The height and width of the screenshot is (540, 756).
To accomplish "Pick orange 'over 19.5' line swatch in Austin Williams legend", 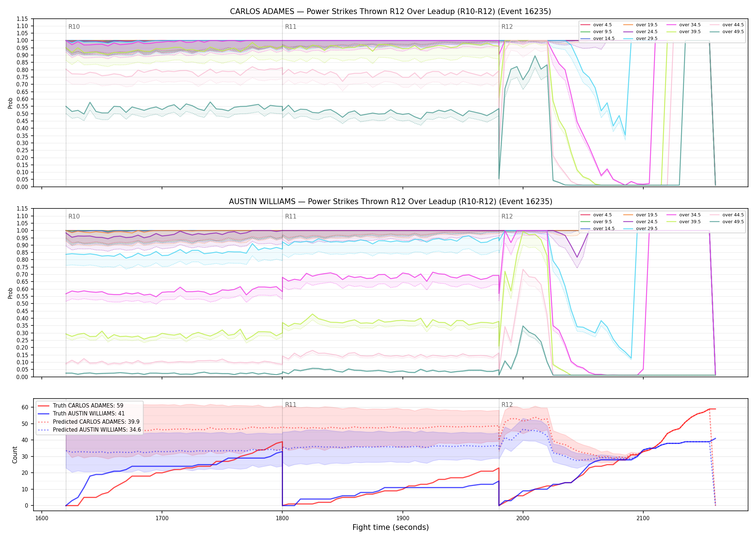I will point(628,215).
